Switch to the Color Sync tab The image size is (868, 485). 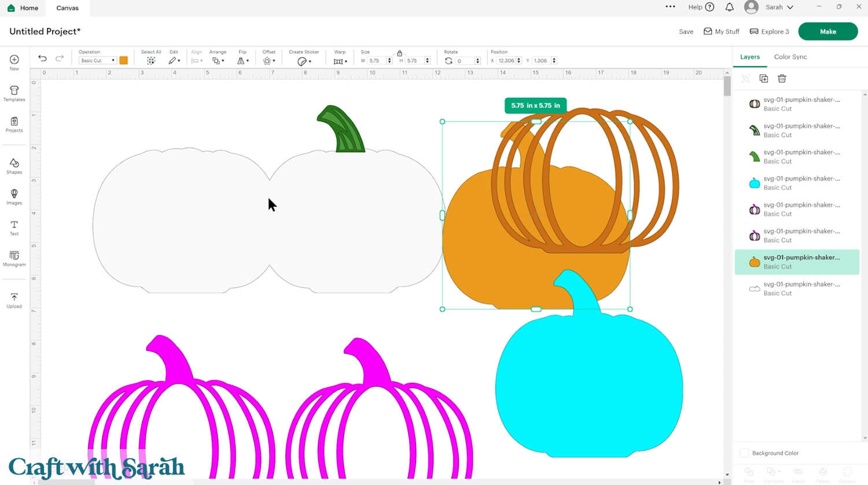(790, 57)
